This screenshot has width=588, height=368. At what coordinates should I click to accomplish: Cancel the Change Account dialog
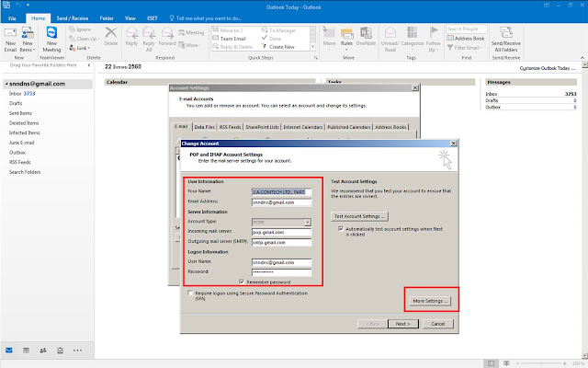[x=437, y=324]
